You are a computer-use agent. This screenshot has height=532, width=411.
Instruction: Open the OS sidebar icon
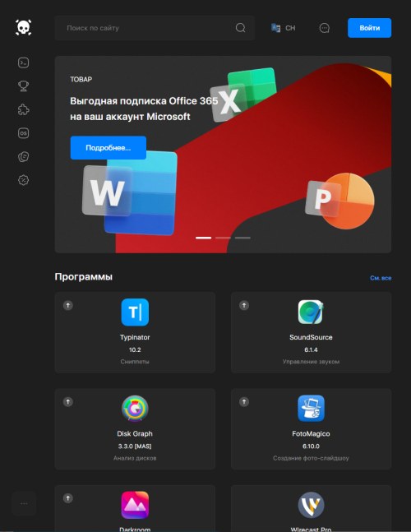pyautogui.click(x=23, y=133)
